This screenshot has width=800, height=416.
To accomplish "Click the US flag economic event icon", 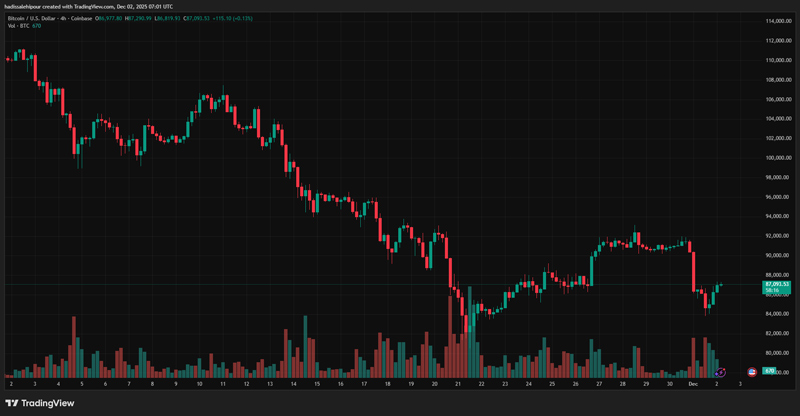I will coord(752,372).
